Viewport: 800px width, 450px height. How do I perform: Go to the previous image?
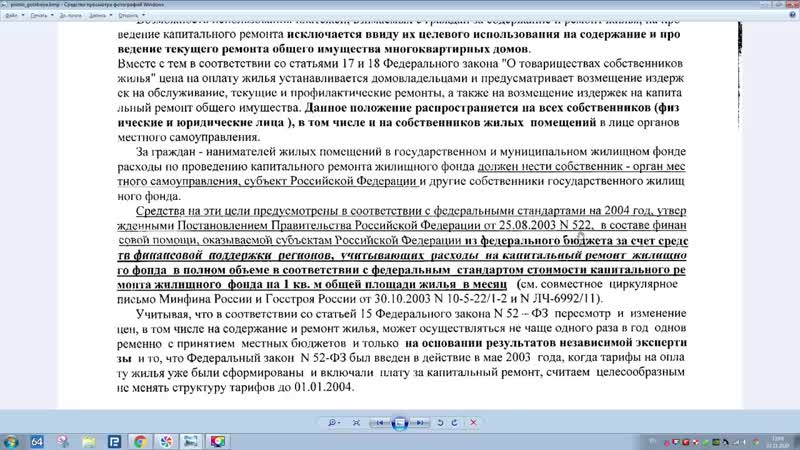coord(380,422)
